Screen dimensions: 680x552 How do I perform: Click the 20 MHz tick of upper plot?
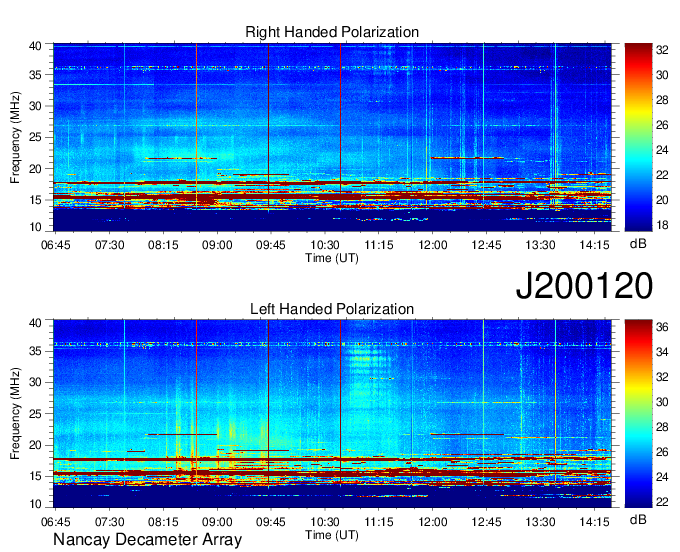[x=35, y=169]
